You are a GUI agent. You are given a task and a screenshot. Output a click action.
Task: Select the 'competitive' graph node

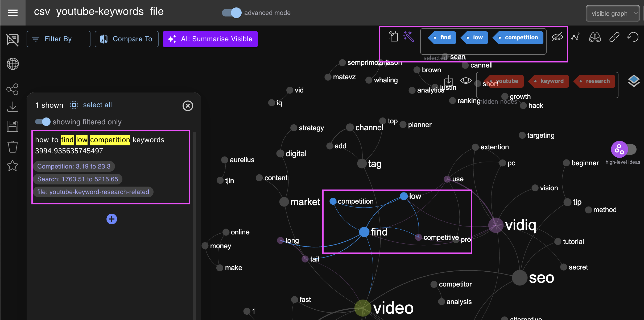coord(418,237)
